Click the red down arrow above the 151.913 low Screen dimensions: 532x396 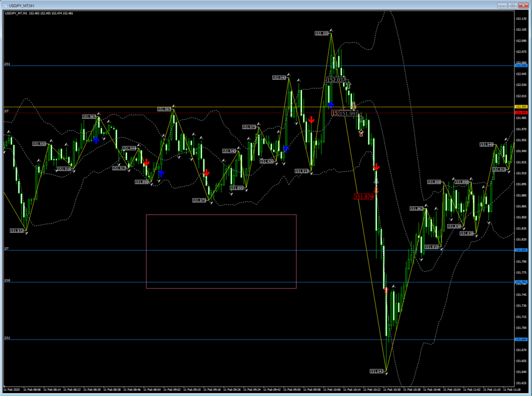[312, 120]
